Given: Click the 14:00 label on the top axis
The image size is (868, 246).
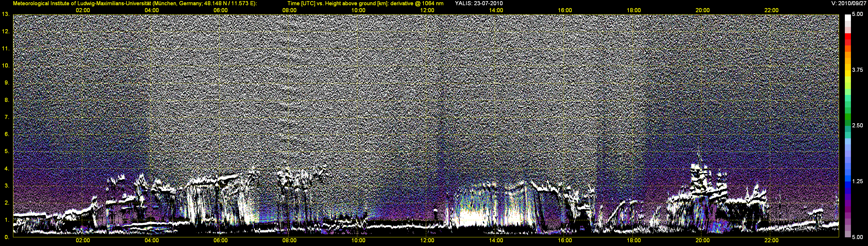Looking at the screenshot, I should click(x=496, y=10).
